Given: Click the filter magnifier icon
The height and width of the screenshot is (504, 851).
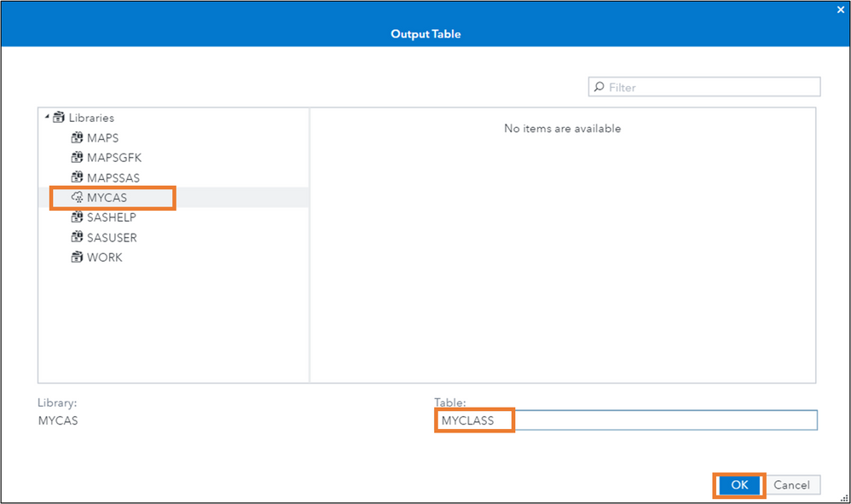Looking at the screenshot, I should [599, 87].
